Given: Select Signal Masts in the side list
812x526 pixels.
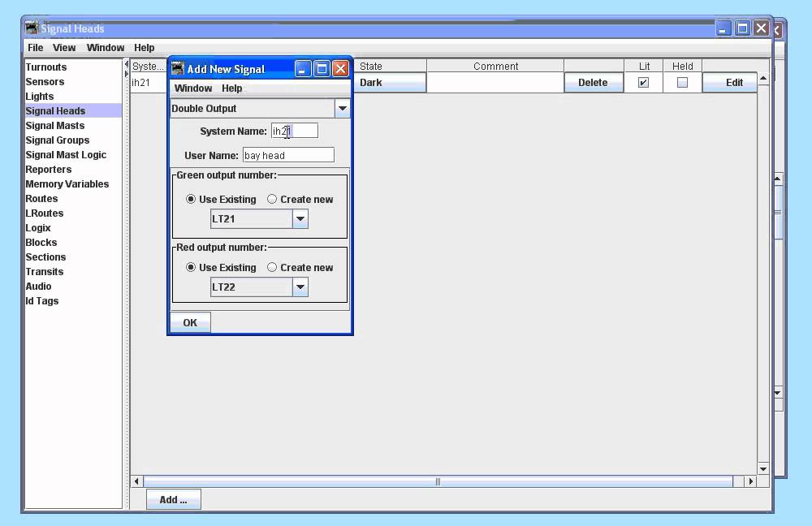Looking at the screenshot, I should pyautogui.click(x=74, y=126).
